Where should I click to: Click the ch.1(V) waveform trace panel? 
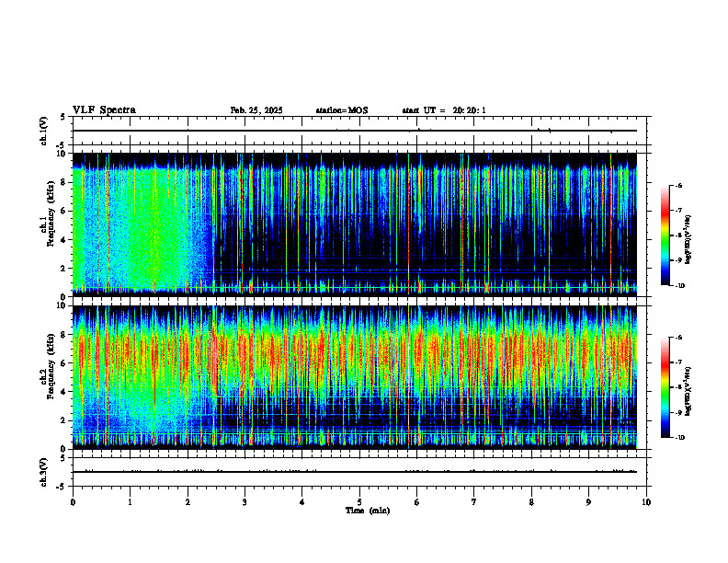[x=359, y=131]
